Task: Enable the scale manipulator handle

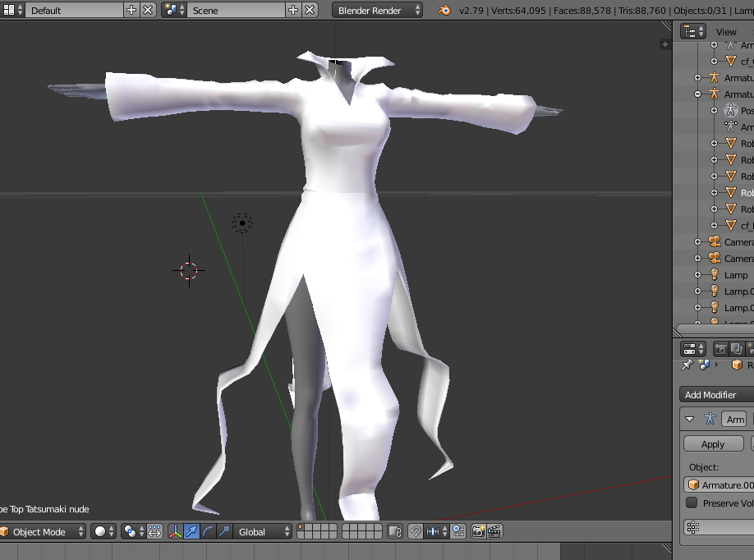Action: pos(224,531)
